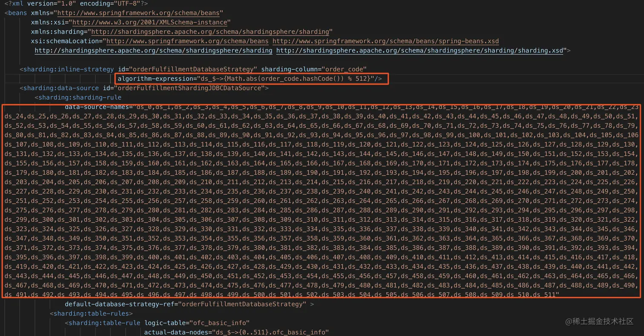The height and width of the screenshot is (336, 644).
Task: Open the spring-beans.xsd schema URL
Action: 385,41
